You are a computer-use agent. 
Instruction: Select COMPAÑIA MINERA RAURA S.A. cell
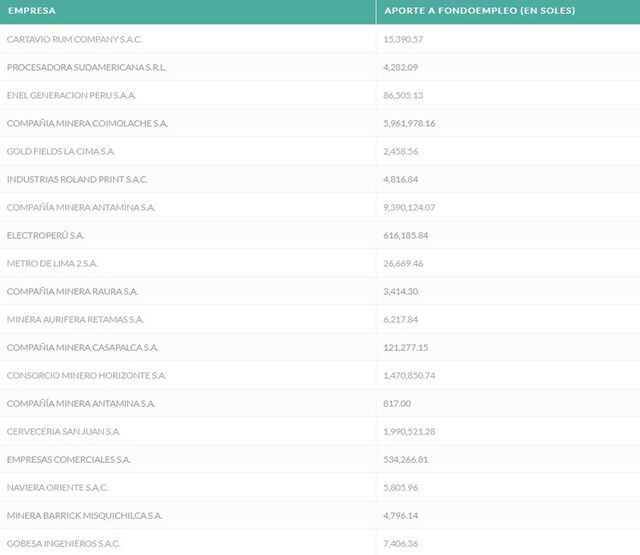pyautogui.click(x=72, y=291)
